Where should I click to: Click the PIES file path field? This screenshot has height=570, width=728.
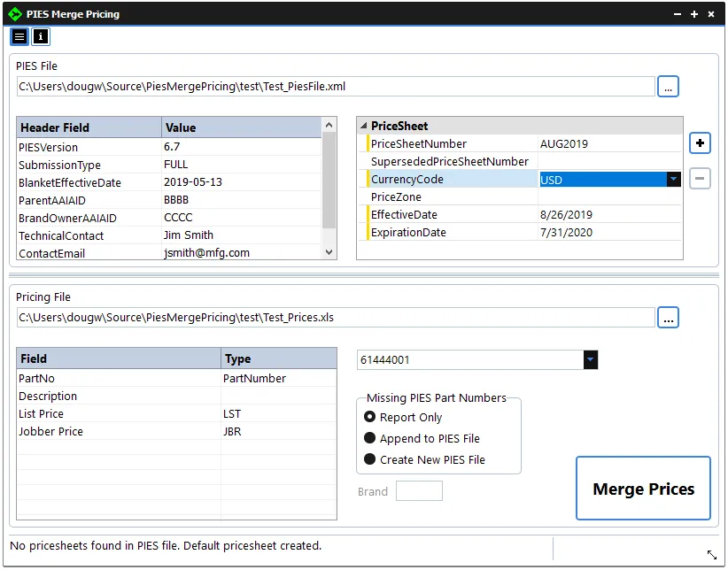pos(335,87)
